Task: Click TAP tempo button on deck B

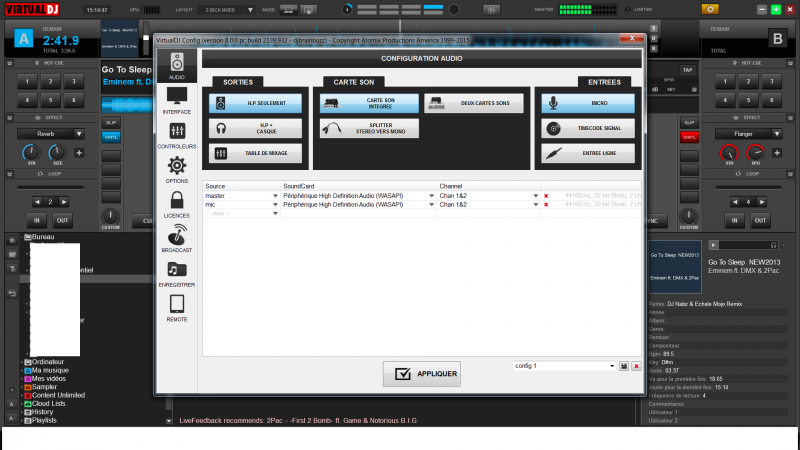Action: point(688,70)
